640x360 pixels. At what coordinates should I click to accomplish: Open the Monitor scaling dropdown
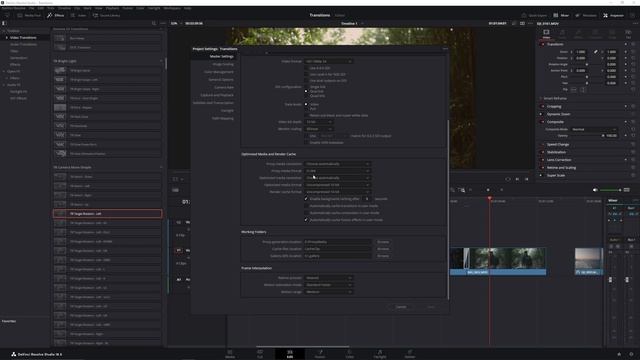318,129
